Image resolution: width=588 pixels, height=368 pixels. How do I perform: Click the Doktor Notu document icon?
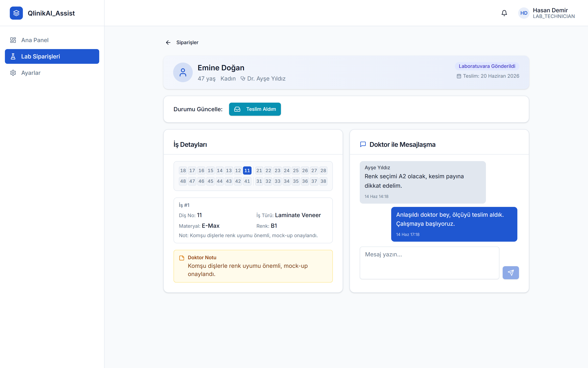pos(182,258)
